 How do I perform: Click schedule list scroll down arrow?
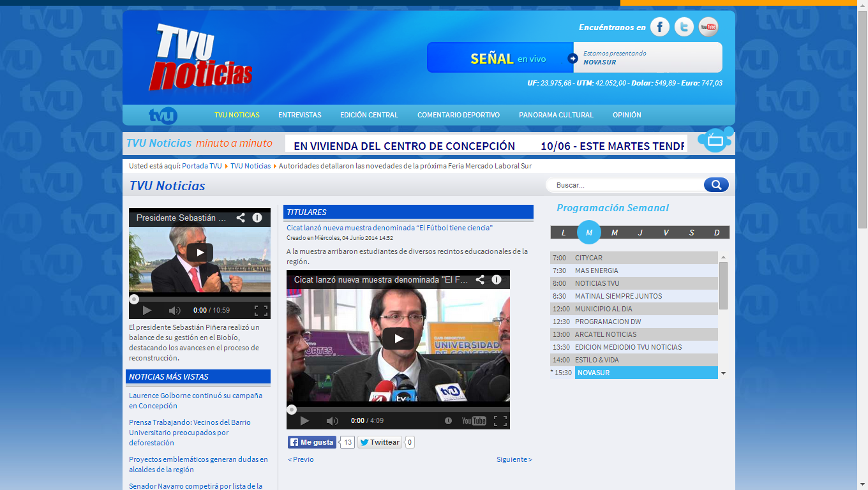tap(723, 373)
